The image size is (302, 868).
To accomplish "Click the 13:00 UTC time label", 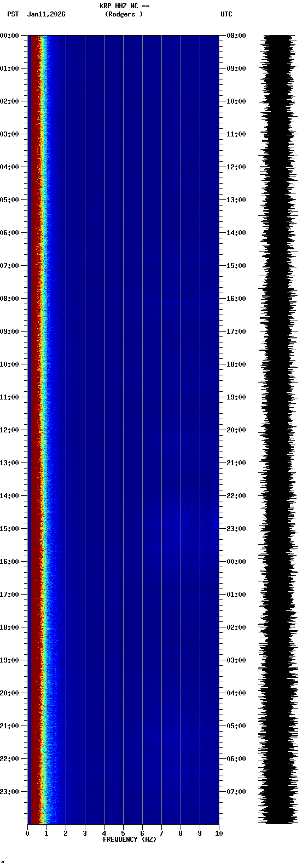I will [236, 200].
